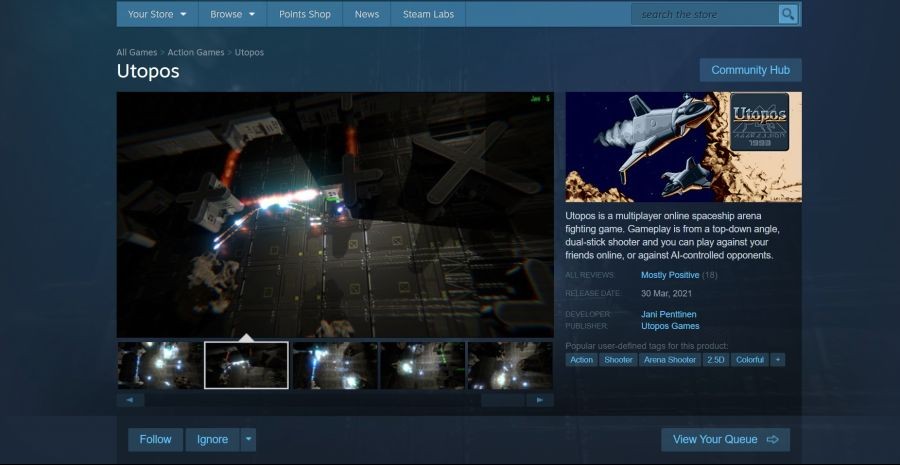Screen dimensions: 900x465
Task: Select the fourth screenshot thumbnail
Action: click(x=423, y=365)
